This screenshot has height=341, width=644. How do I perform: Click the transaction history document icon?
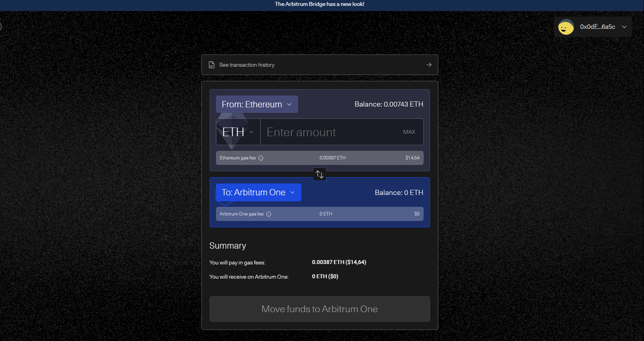(x=212, y=65)
